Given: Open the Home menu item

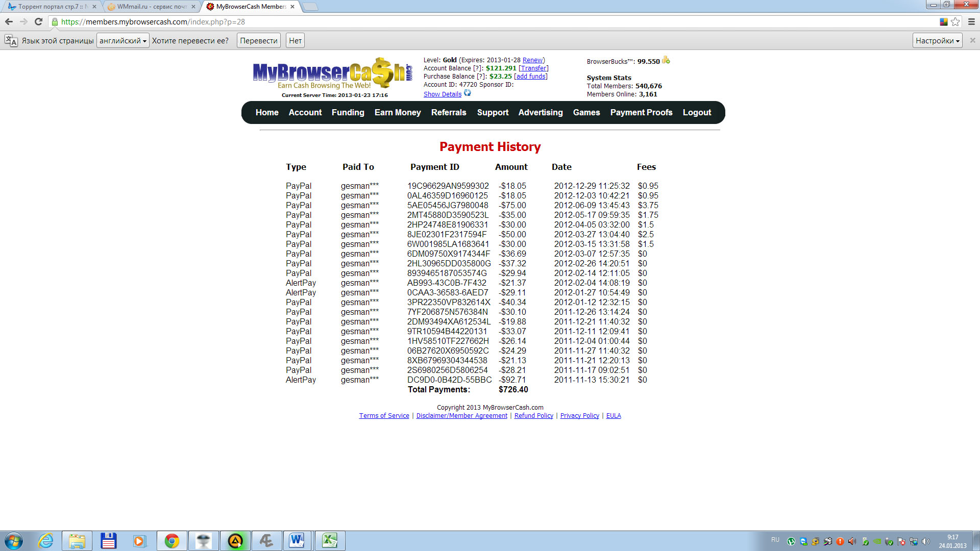Looking at the screenshot, I should point(267,112).
